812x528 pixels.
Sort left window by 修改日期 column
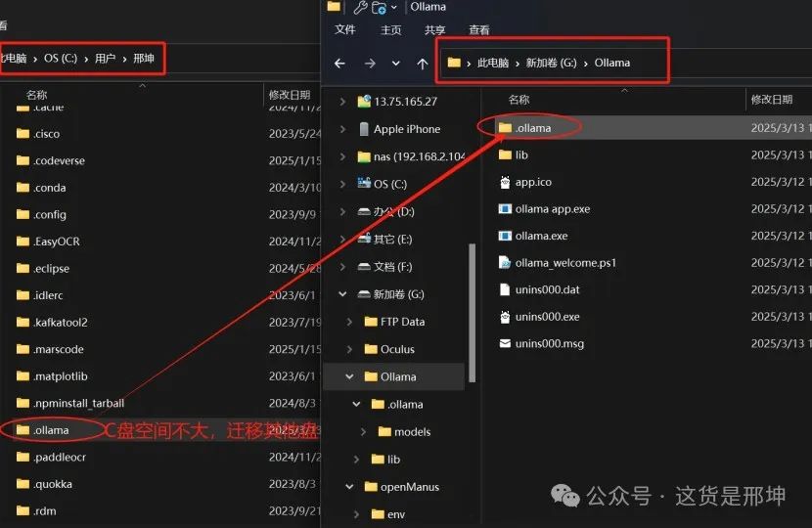[x=290, y=95]
